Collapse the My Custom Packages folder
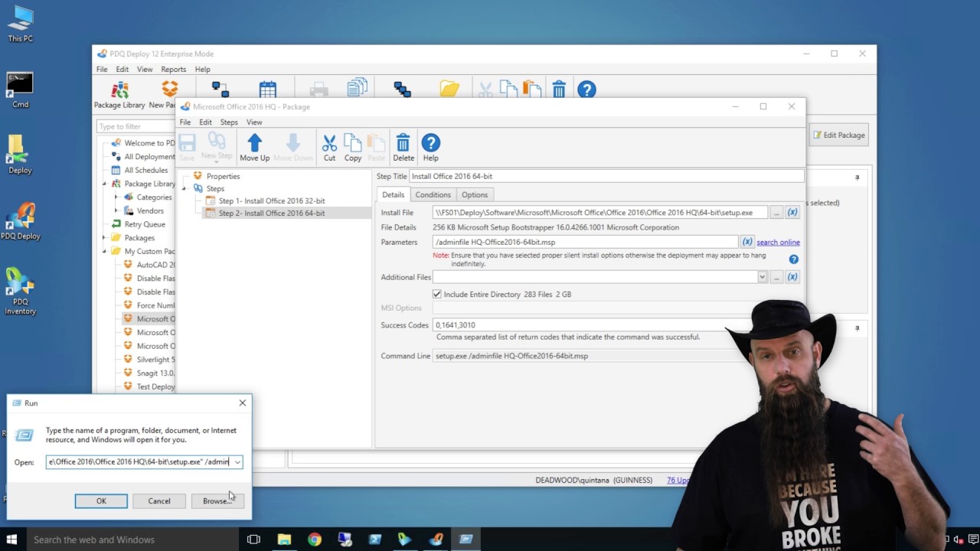This screenshot has width=980, height=551. click(105, 251)
